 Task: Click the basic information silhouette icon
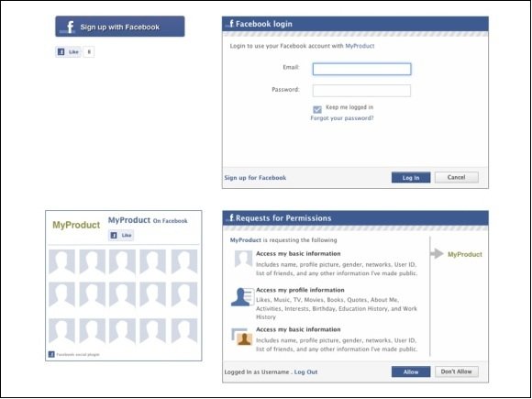[243, 260]
